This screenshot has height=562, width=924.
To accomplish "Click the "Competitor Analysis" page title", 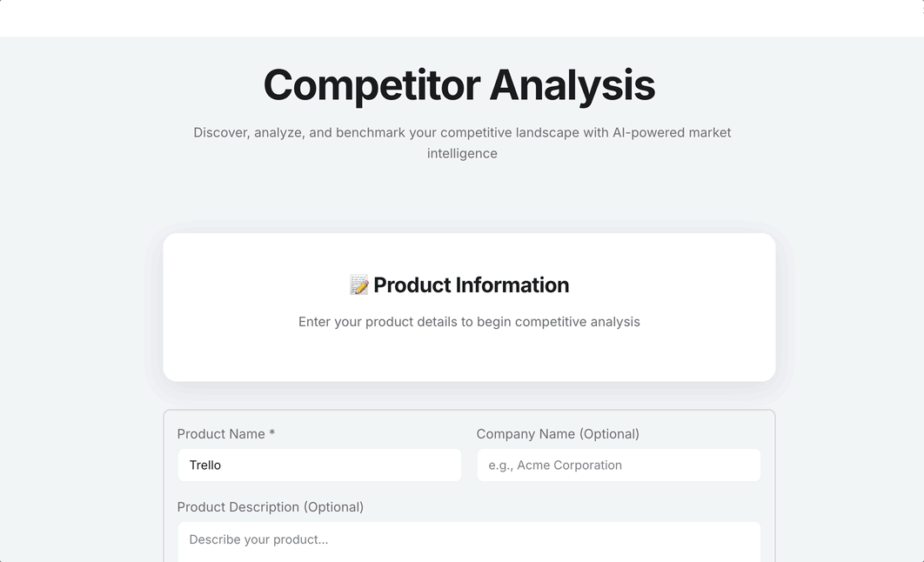I will [x=459, y=85].
